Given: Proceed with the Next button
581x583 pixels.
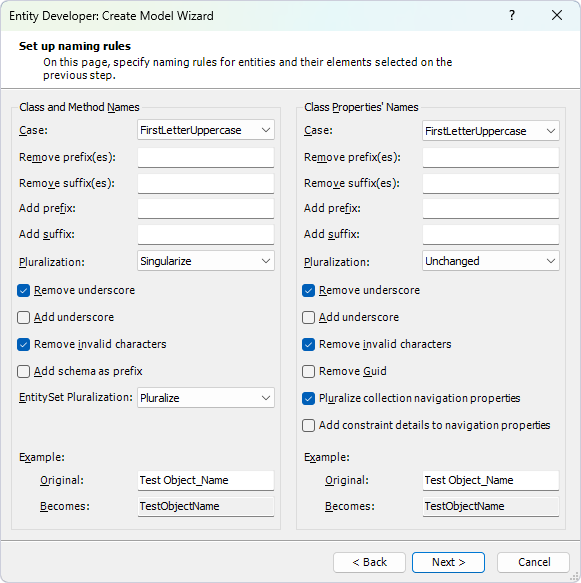Looking at the screenshot, I should (x=448, y=562).
